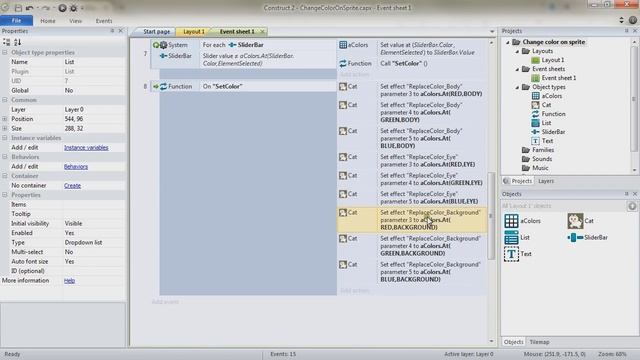Open the Help link for more information
Viewport: 640px width, 360px height.
coord(69,280)
